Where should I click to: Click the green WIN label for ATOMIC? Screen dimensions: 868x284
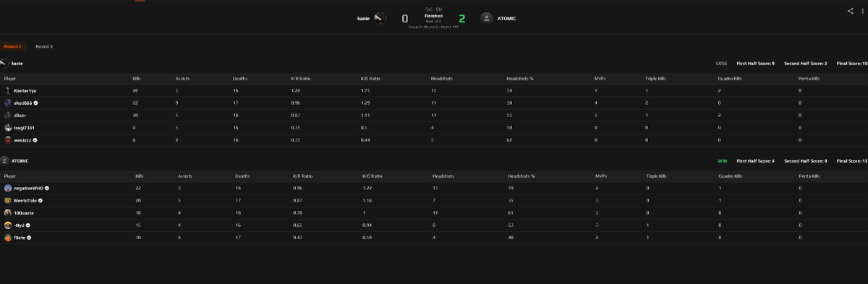pyautogui.click(x=722, y=160)
